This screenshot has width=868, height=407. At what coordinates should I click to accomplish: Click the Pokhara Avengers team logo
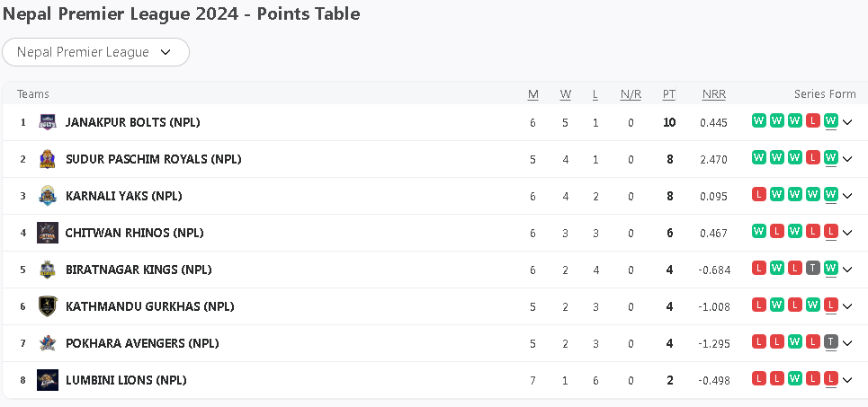(x=48, y=343)
